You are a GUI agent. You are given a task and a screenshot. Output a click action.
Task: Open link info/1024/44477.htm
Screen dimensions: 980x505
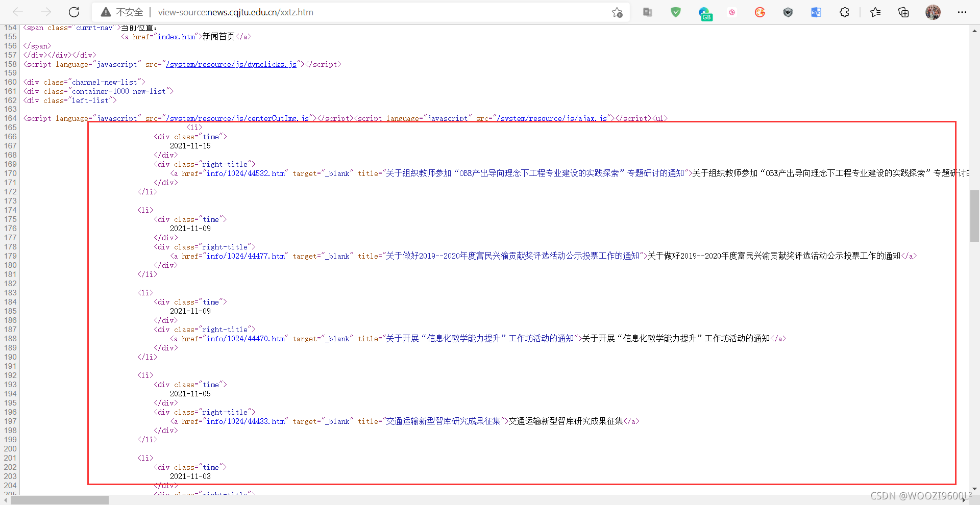click(x=246, y=256)
